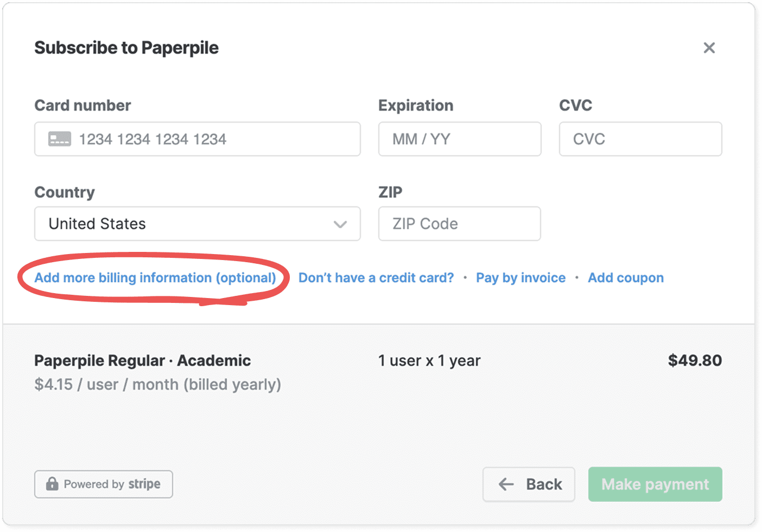Click into the CVC input box

point(640,139)
